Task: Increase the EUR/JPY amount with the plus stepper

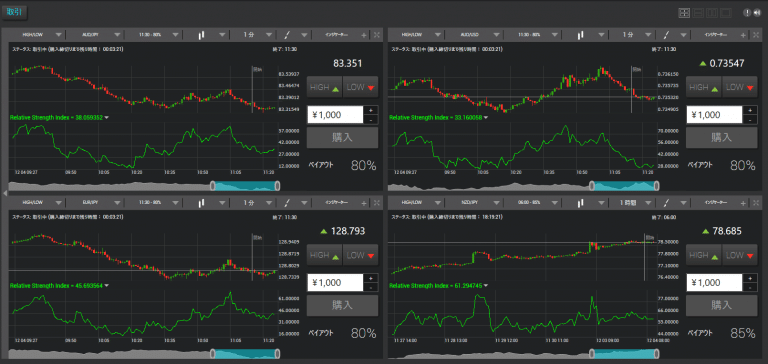Action: click(371, 278)
